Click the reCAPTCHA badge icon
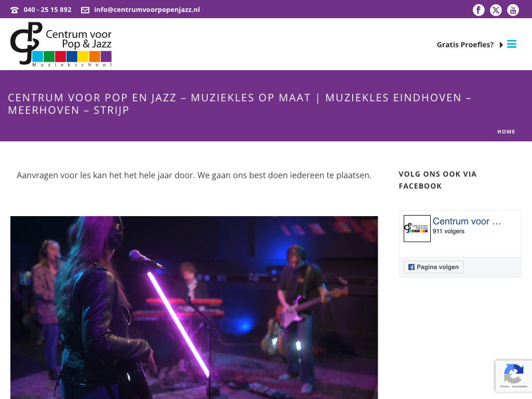This screenshot has width=532, height=399. click(x=514, y=373)
